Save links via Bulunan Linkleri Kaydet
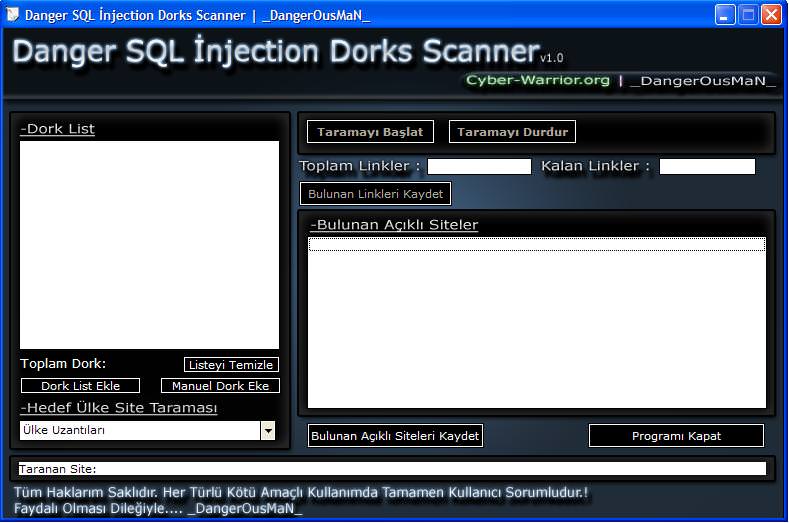Screen dimensions: 789x523 375,194
